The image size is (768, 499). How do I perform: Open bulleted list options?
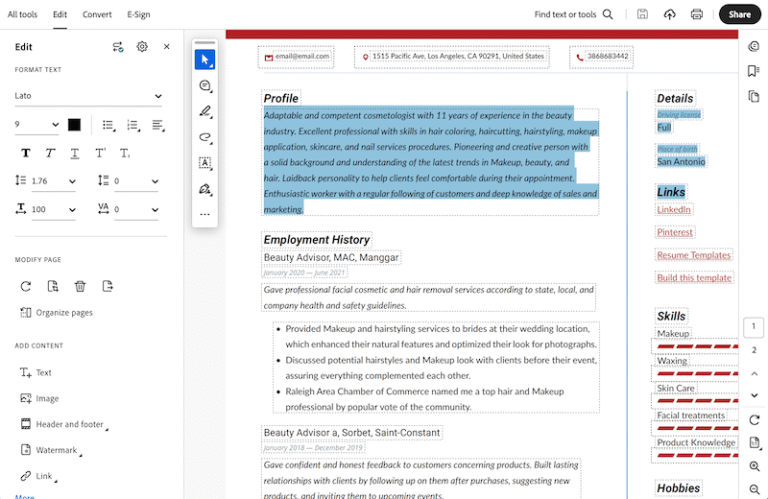coord(109,125)
